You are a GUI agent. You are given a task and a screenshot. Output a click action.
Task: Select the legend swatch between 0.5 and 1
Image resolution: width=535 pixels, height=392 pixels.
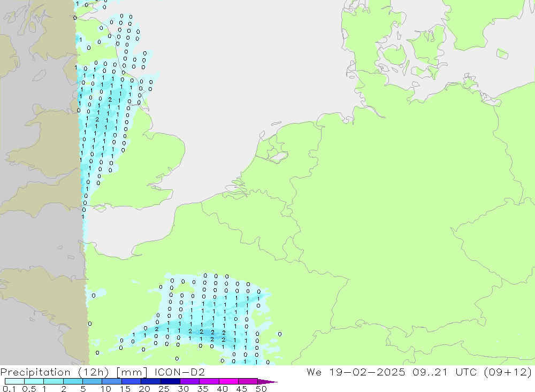coord(34,381)
